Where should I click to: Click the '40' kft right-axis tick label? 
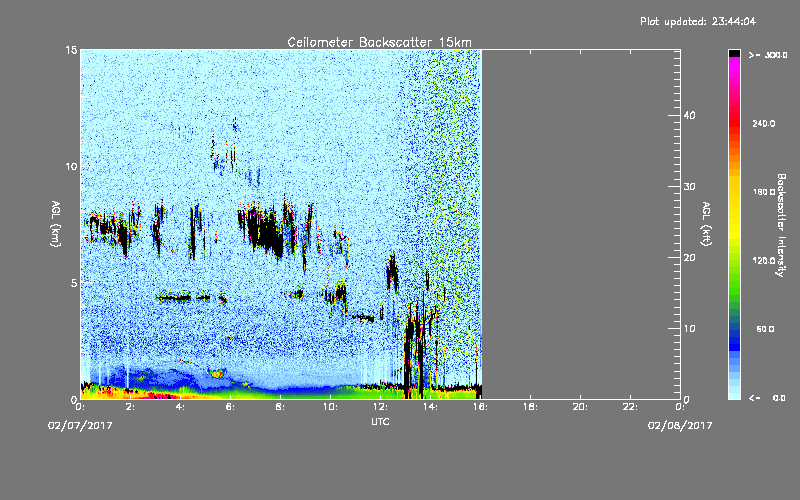click(x=689, y=115)
